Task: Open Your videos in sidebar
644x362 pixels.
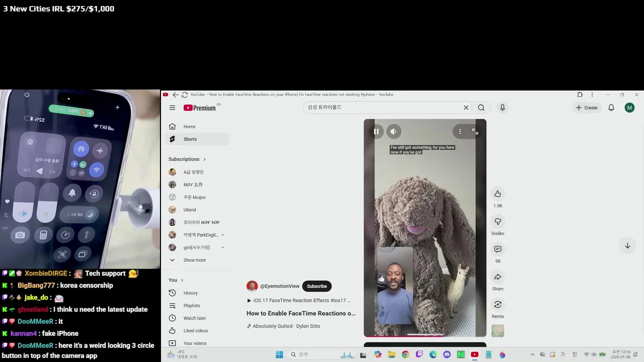Action: pos(197,343)
